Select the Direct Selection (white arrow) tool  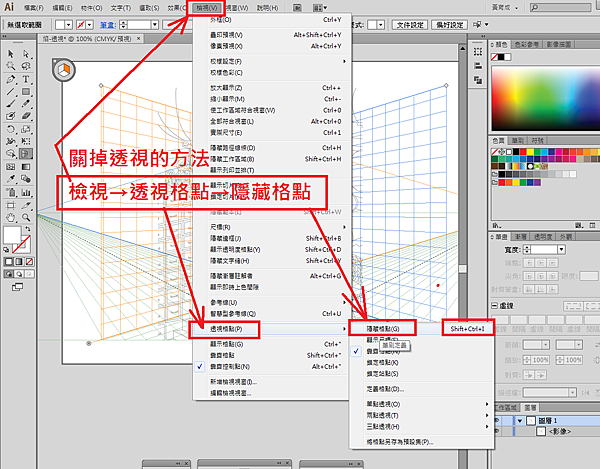click(26, 54)
